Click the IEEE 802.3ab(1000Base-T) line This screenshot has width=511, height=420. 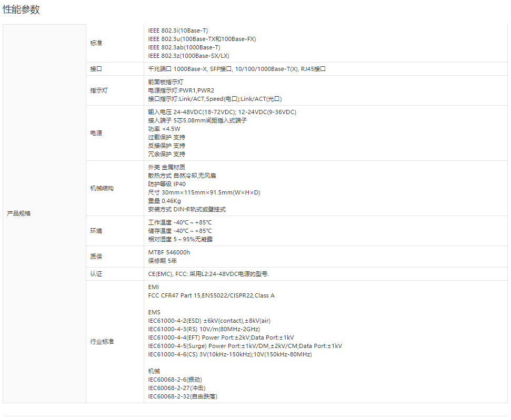click(184, 47)
